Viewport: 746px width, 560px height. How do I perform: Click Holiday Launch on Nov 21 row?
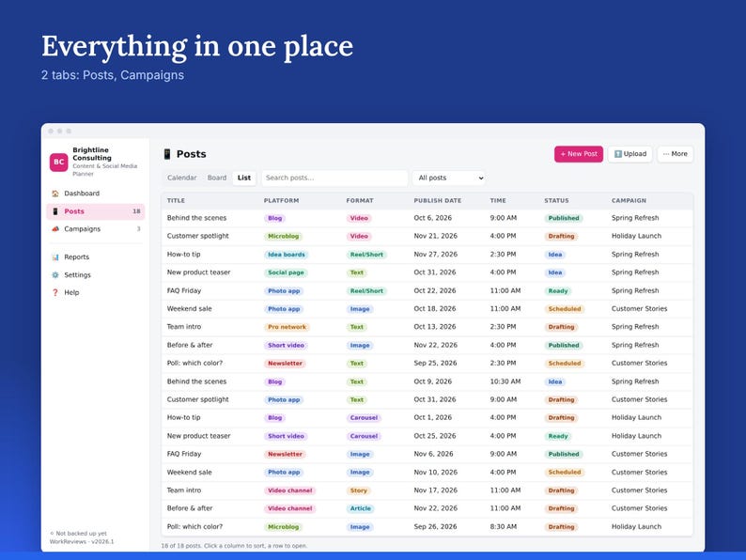pyautogui.click(x=636, y=236)
